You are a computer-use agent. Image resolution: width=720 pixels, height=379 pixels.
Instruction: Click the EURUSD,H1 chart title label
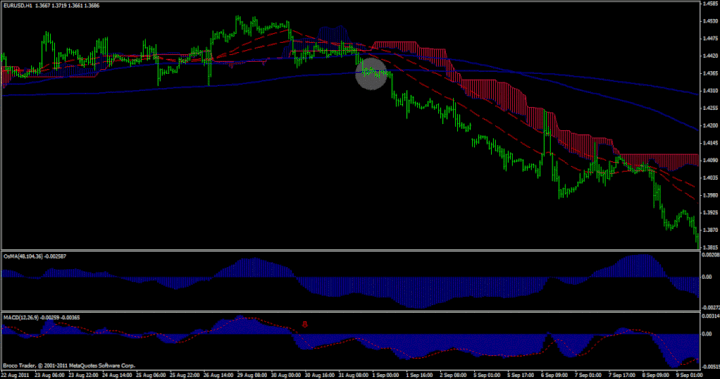18,6
